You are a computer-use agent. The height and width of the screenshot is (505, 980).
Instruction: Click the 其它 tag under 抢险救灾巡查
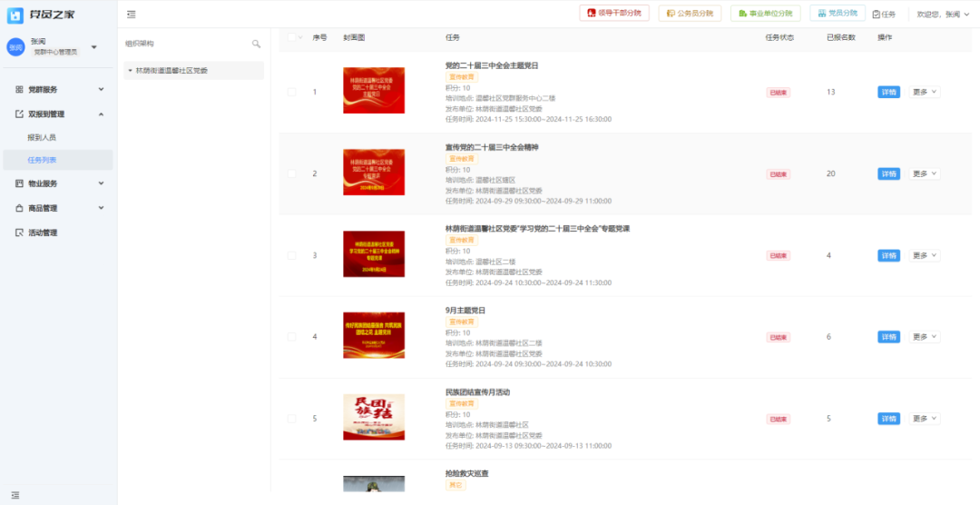pyautogui.click(x=455, y=485)
